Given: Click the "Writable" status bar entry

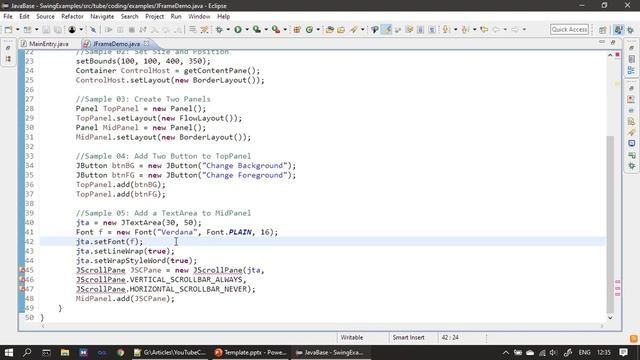Looking at the screenshot, I should tap(352, 338).
